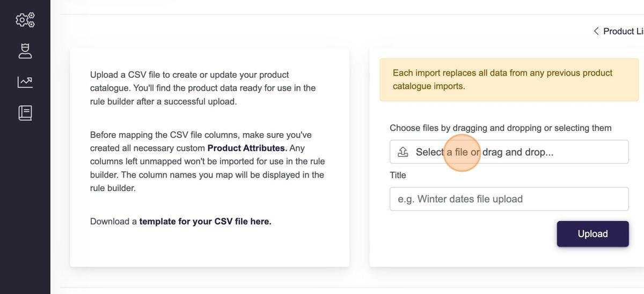
Task: Click the yellow import replacement warning banner
Action: coord(509,80)
